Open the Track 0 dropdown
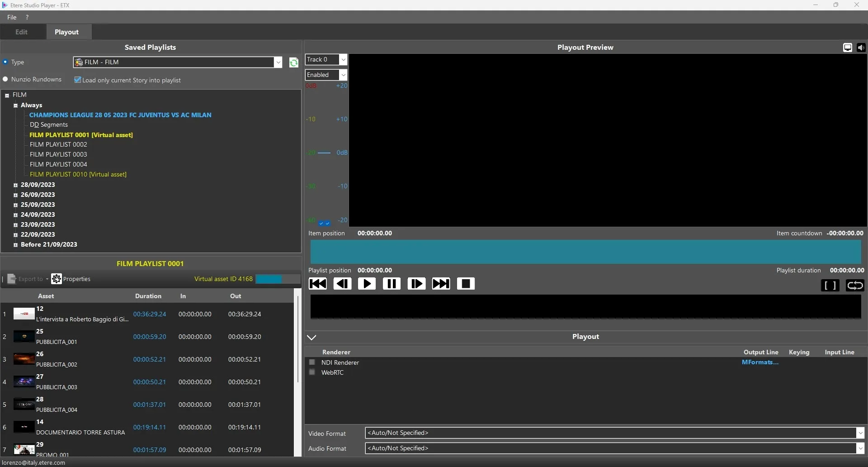The width and height of the screenshot is (868, 467). (x=326, y=60)
